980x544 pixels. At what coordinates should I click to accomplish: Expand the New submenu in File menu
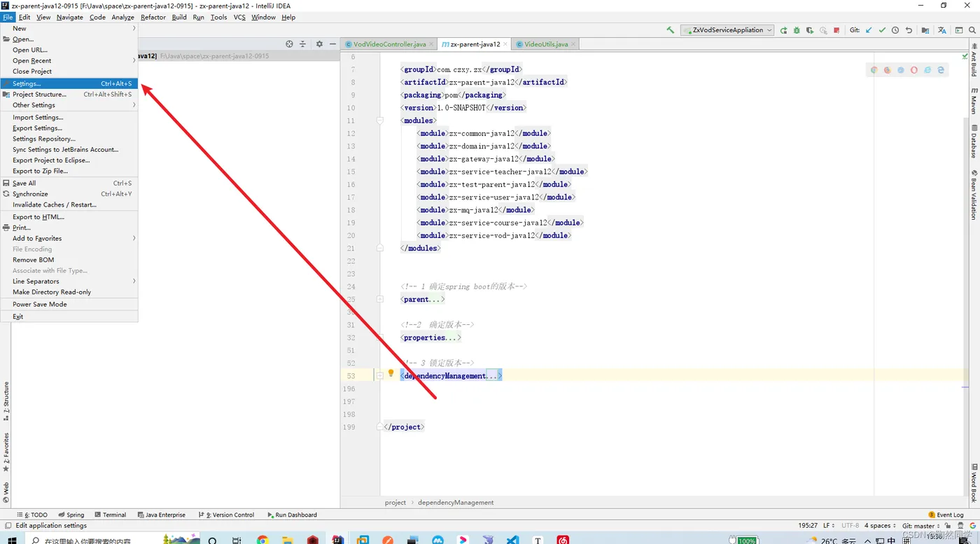tap(69, 29)
